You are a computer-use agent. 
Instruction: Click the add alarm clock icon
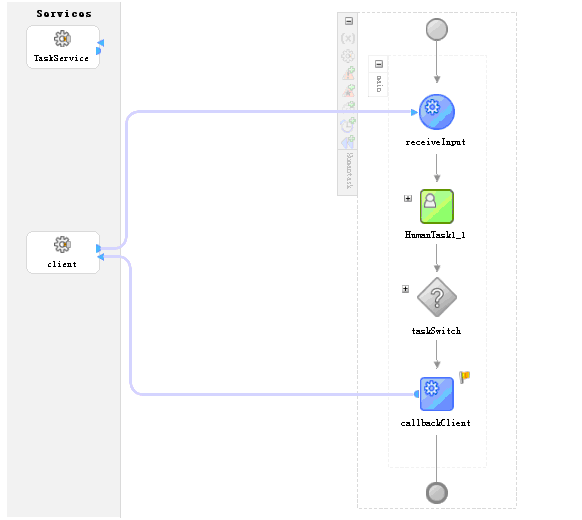tap(348, 125)
